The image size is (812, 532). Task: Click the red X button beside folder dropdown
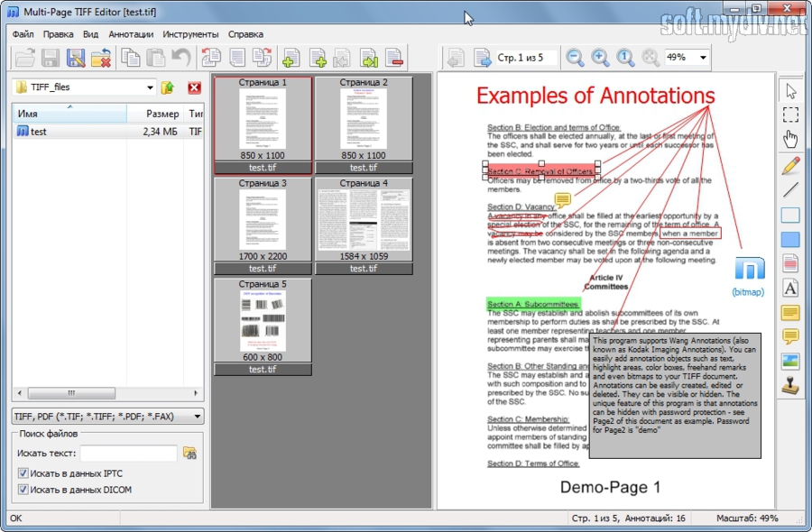click(x=194, y=87)
